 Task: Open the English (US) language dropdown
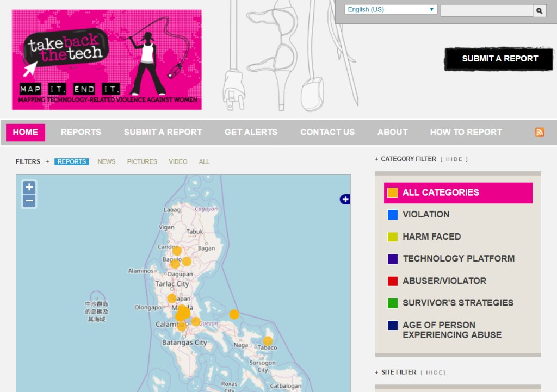coord(390,9)
